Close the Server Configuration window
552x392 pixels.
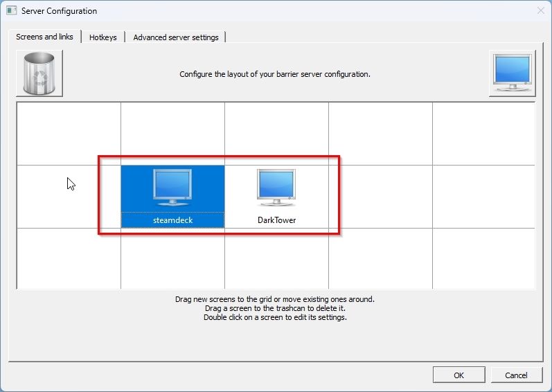point(541,10)
